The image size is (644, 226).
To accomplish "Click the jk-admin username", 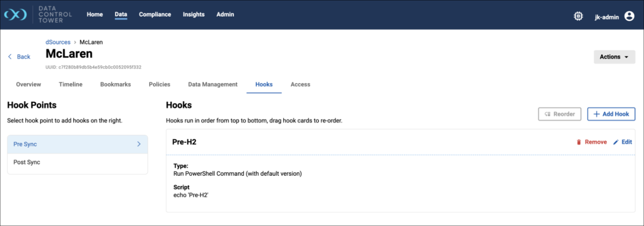I will [607, 17].
